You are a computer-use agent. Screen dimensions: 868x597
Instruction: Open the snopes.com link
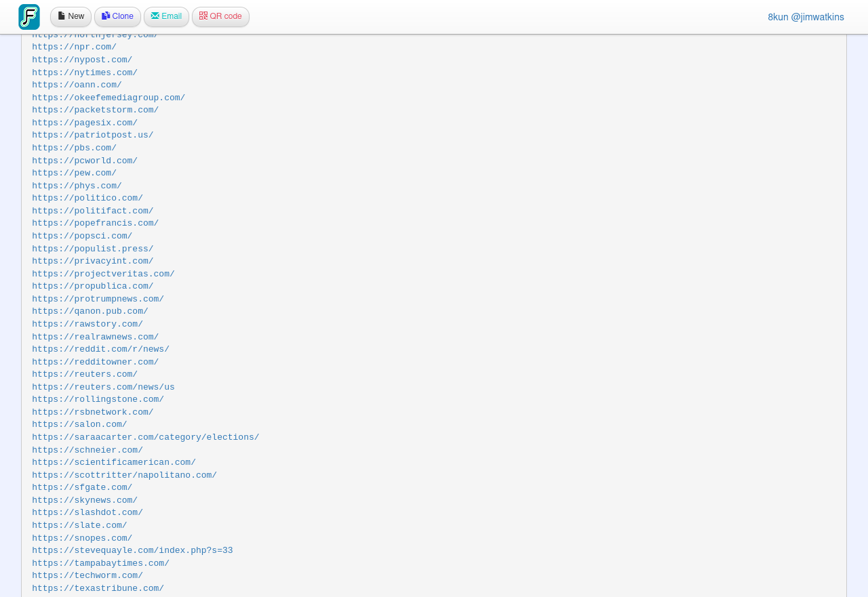pyautogui.click(x=82, y=539)
